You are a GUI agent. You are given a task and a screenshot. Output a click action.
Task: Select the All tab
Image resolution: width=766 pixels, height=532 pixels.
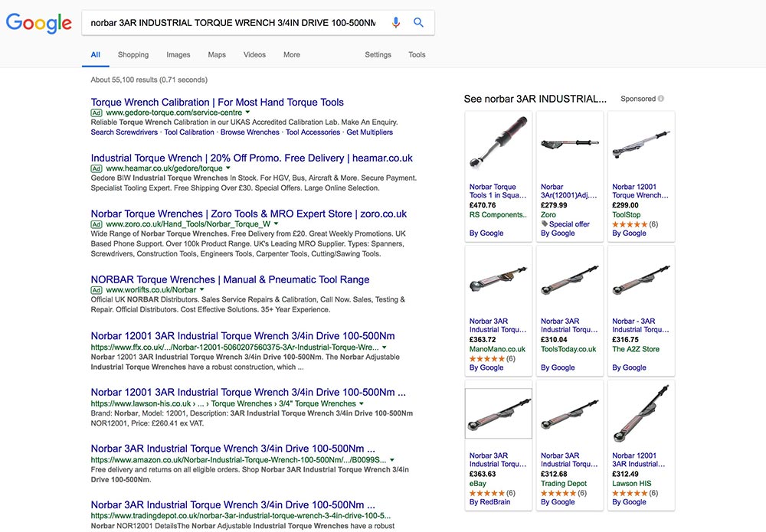tap(95, 54)
